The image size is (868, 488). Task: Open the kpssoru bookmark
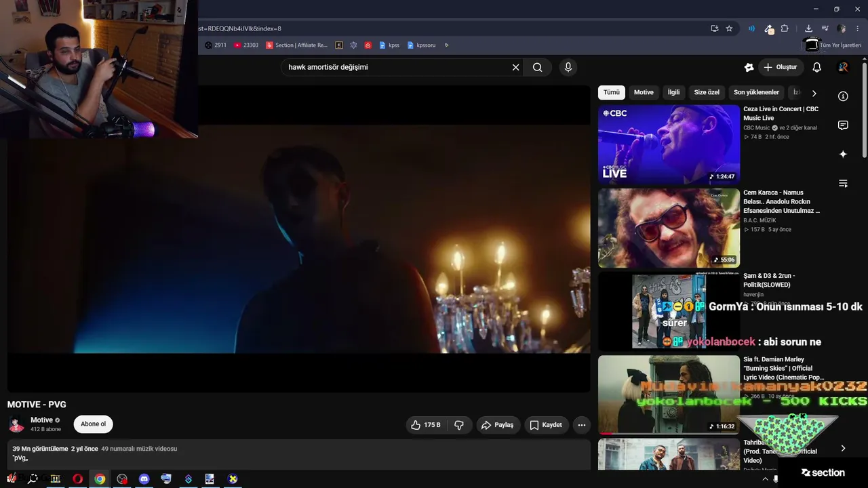coord(421,45)
